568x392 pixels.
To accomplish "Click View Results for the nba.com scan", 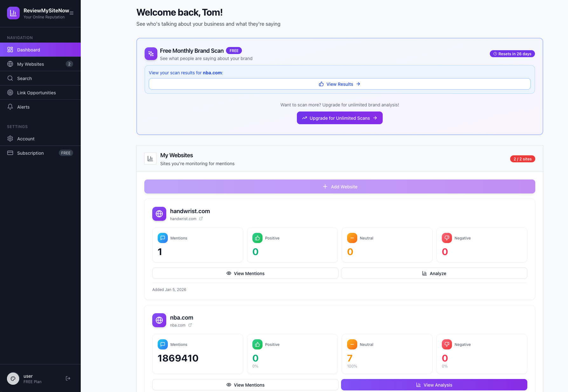I will coord(339,84).
